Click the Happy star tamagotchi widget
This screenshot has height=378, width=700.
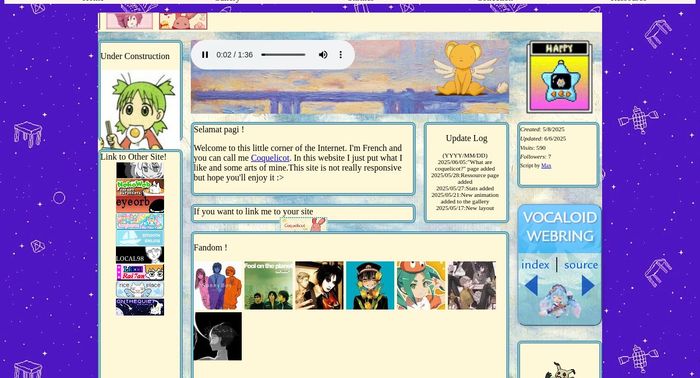click(558, 76)
